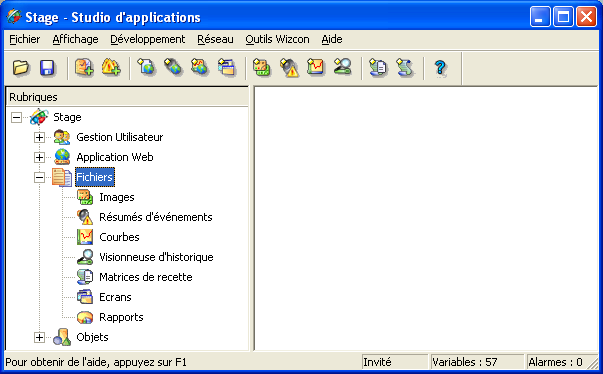Click Variables : 57 in status bar
The width and height of the screenshot is (603, 374).
[x=477, y=362]
